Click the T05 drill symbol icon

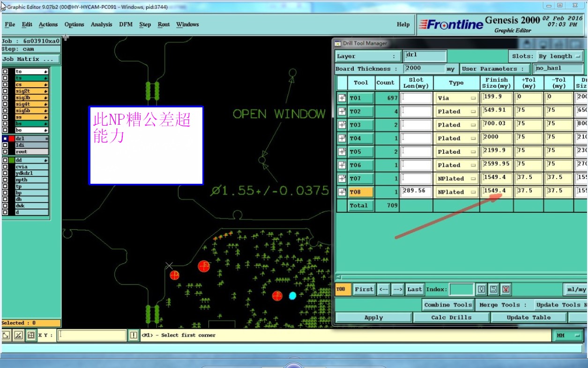click(342, 151)
